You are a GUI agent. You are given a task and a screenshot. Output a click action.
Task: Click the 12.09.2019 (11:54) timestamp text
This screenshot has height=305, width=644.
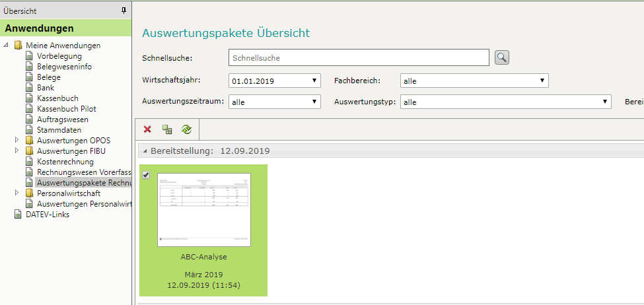[203, 285]
